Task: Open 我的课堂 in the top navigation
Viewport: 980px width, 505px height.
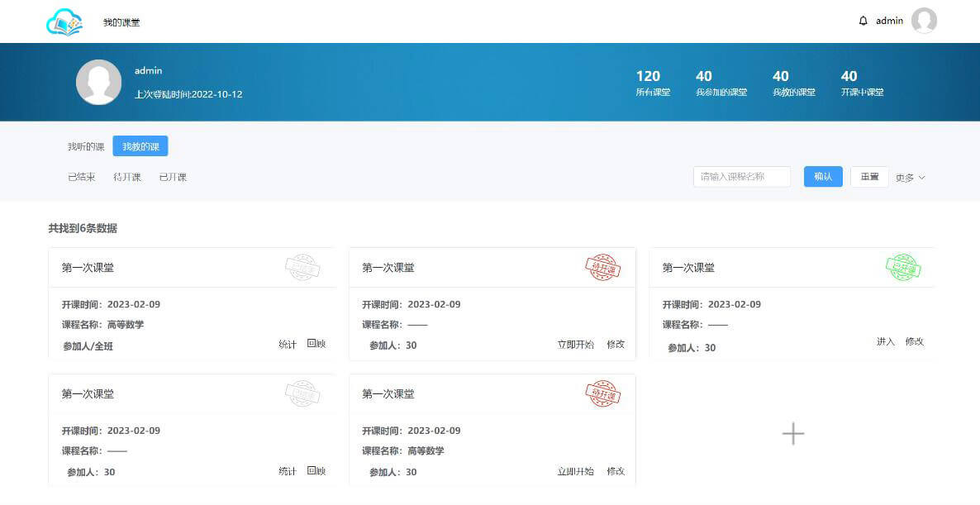Action: click(x=121, y=22)
